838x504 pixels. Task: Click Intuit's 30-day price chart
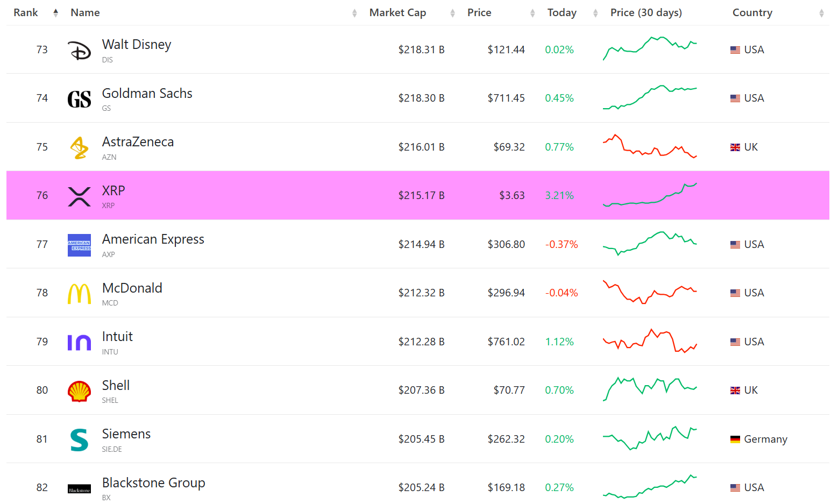click(650, 340)
